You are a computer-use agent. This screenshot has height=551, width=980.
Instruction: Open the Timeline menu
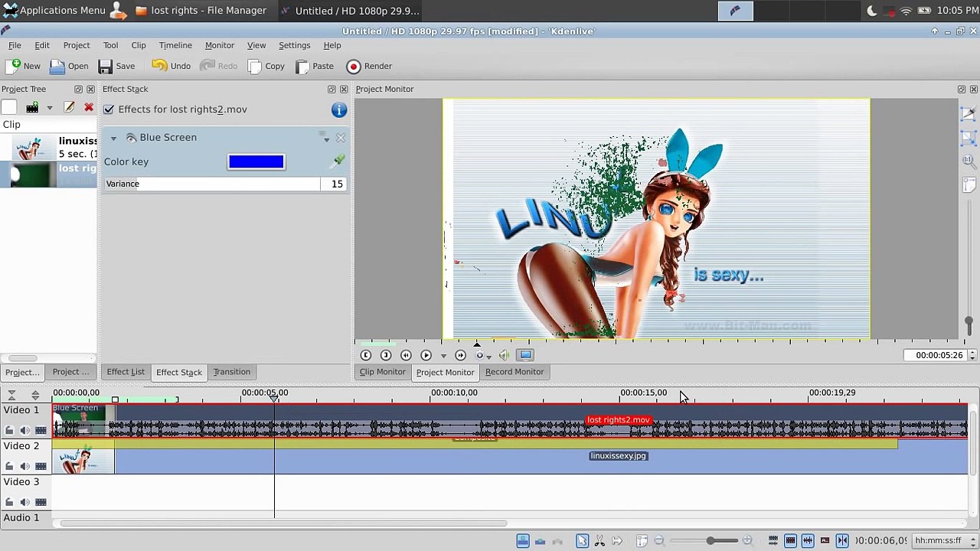pyautogui.click(x=175, y=45)
